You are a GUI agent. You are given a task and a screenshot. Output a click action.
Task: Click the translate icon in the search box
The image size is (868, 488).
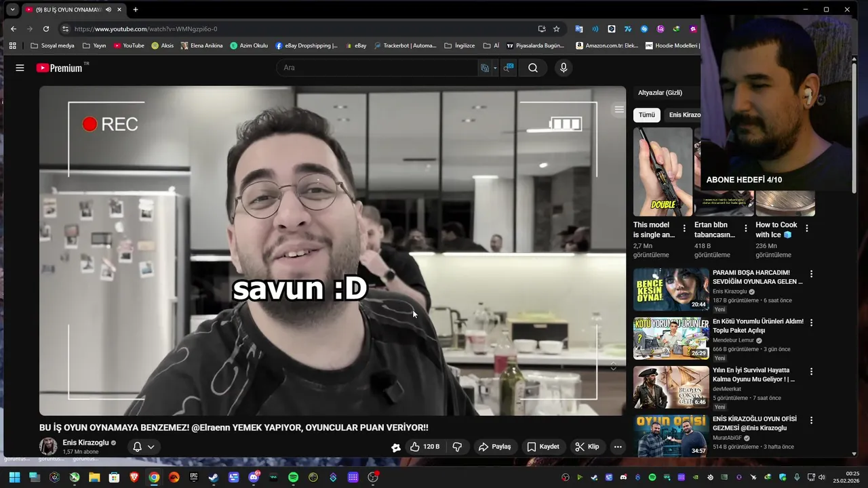(x=485, y=68)
